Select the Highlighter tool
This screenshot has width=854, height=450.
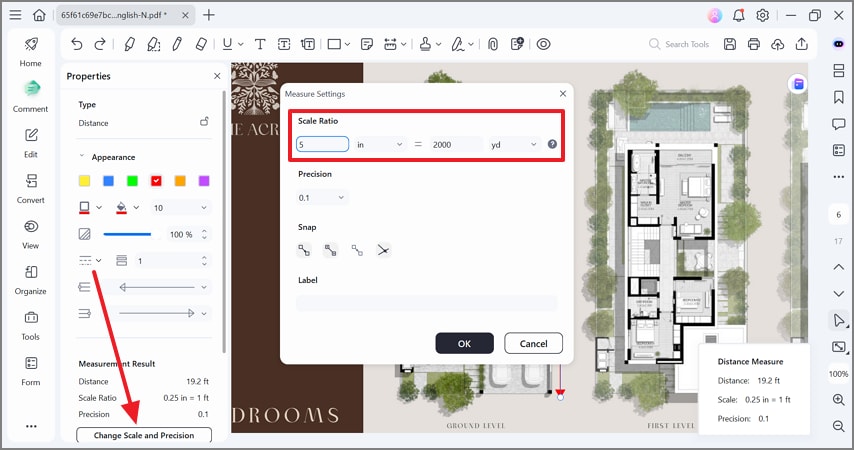pyautogui.click(x=130, y=44)
